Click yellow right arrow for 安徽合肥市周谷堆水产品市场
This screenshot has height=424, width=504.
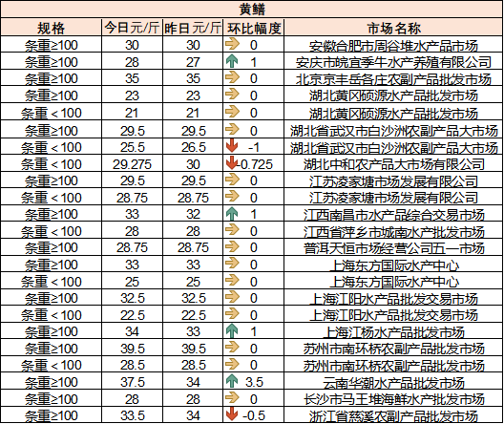tap(232, 44)
